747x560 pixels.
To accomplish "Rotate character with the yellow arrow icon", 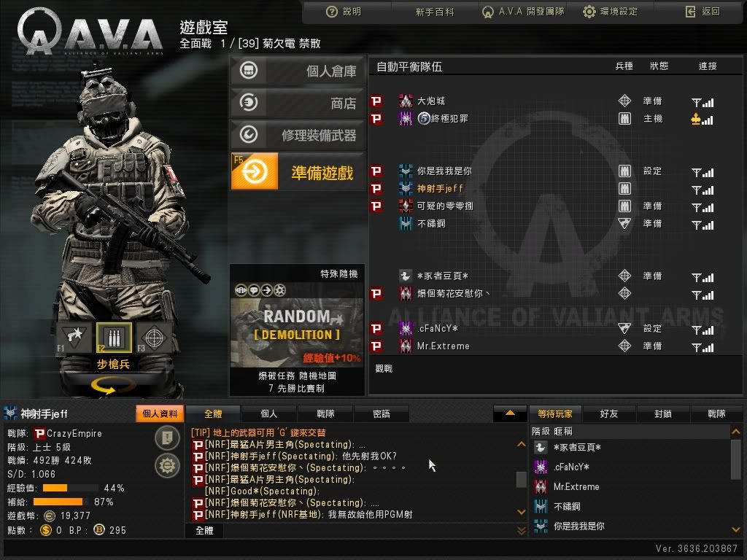I will point(111,386).
